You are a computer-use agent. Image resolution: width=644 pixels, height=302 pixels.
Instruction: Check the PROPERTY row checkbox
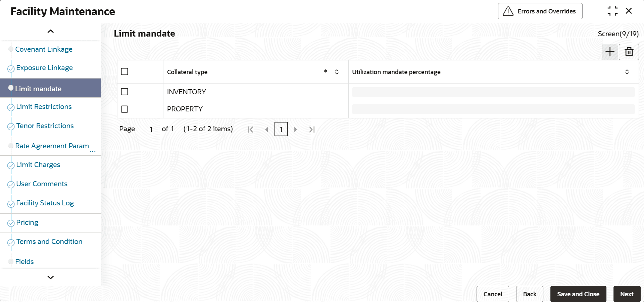125,109
